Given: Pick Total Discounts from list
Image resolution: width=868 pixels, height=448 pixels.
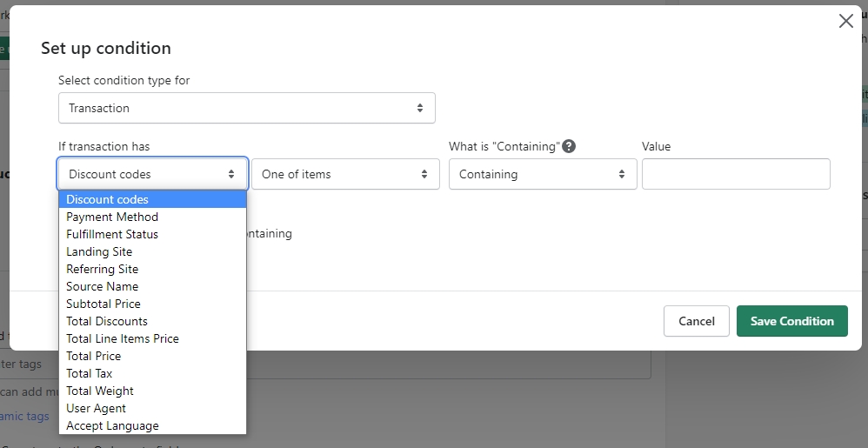Looking at the screenshot, I should coord(107,321).
